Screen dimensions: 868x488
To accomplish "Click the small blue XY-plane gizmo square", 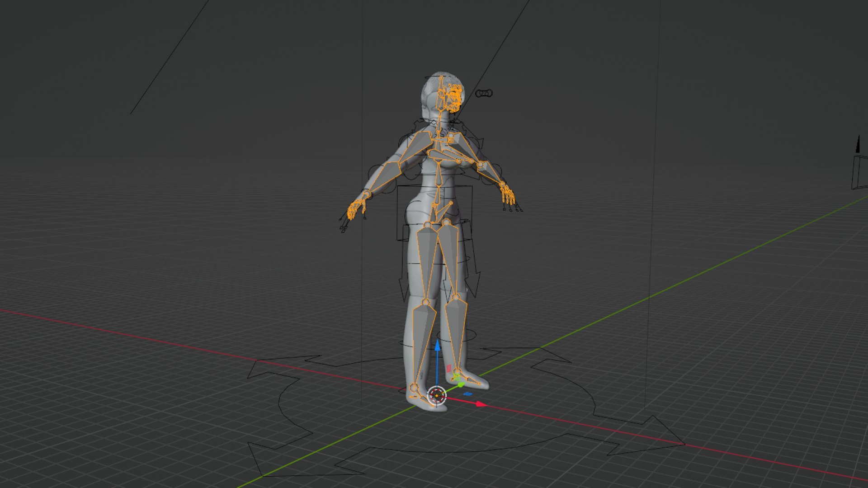I will pyautogui.click(x=467, y=393).
